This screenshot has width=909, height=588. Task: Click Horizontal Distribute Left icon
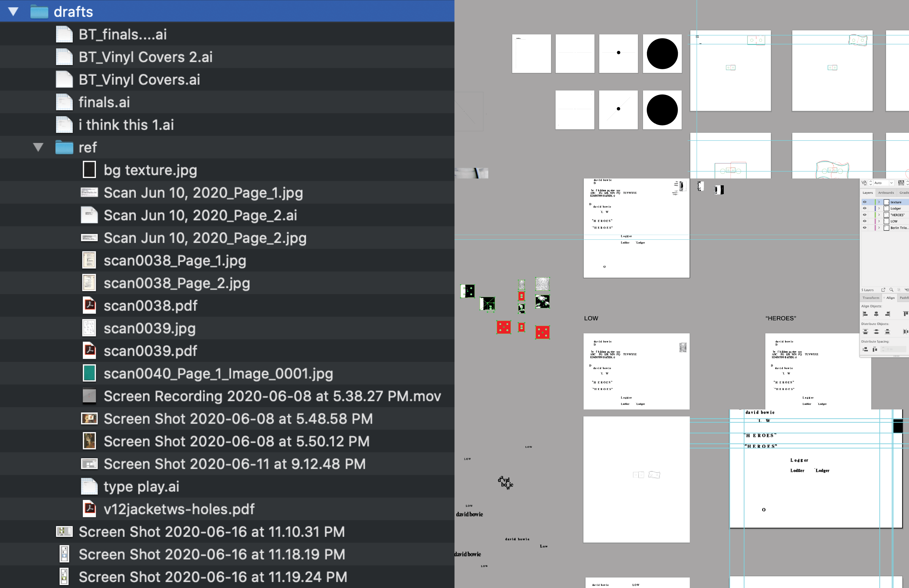click(906, 331)
